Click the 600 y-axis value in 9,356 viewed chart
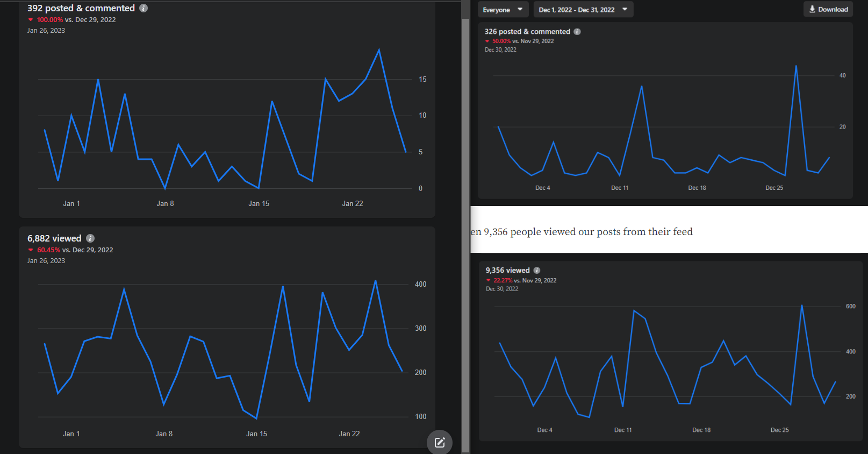This screenshot has height=454, width=868. (851, 307)
